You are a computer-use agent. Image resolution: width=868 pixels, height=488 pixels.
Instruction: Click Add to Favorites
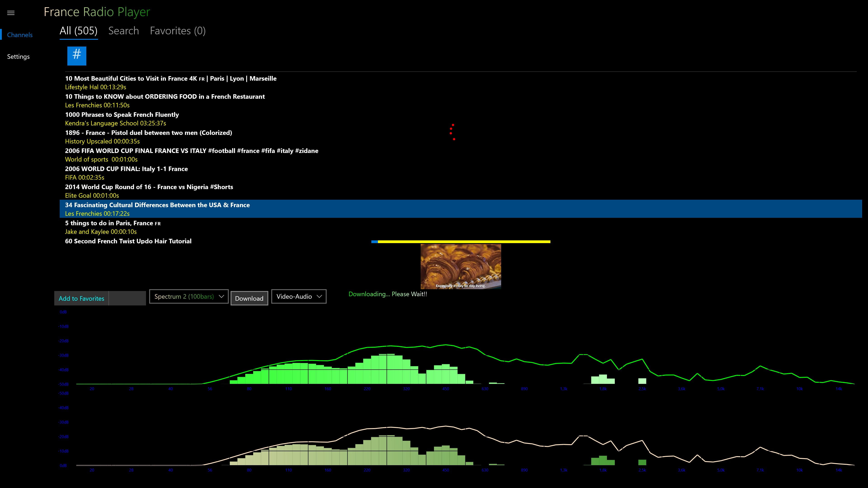pos(82,298)
